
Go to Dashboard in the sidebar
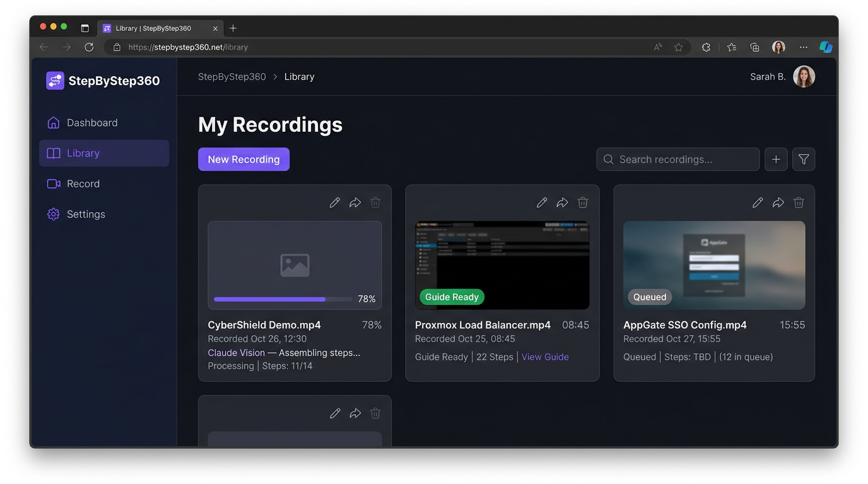tap(92, 122)
